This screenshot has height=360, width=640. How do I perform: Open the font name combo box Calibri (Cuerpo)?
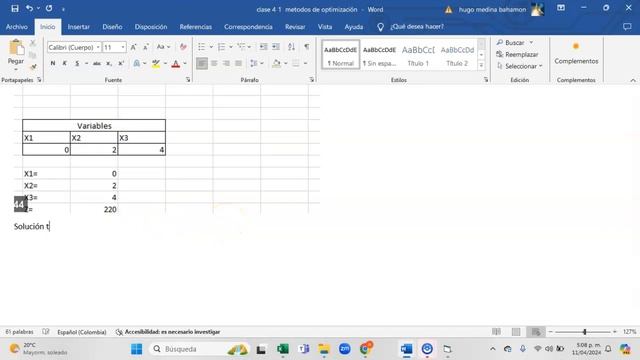74,47
